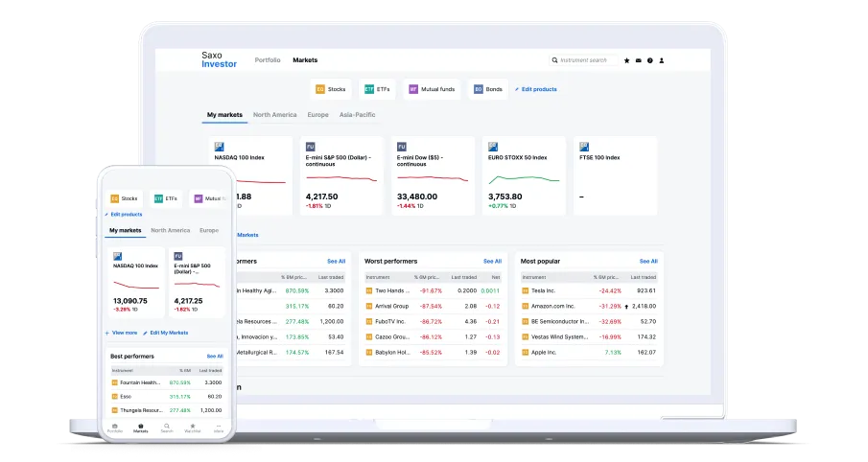Click the stock icon beside Two Hands
The image size is (868, 462).
[x=369, y=290]
